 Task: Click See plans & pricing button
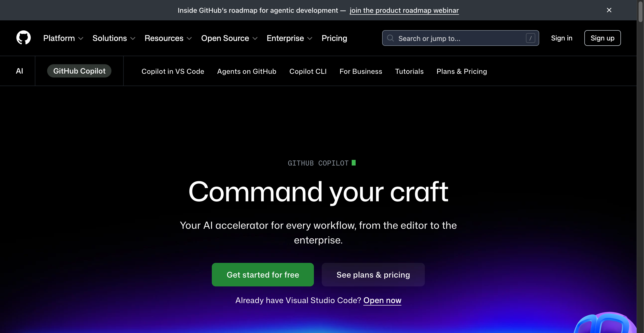pos(373,275)
